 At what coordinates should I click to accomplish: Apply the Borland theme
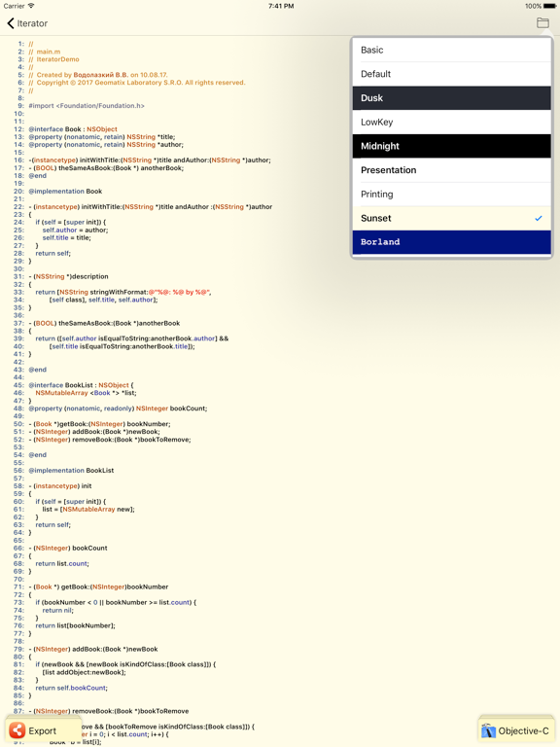coord(451,242)
